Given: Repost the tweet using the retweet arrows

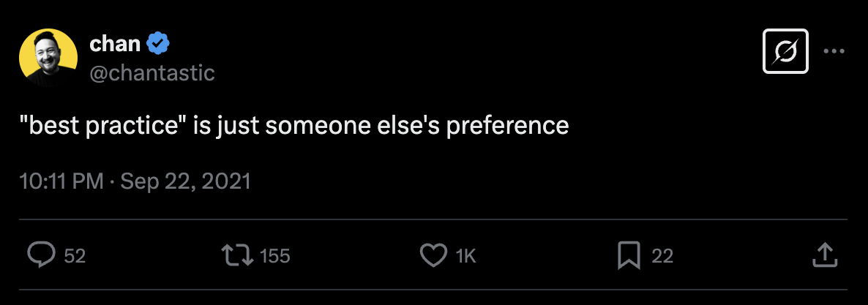Looking at the screenshot, I should (237, 255).
